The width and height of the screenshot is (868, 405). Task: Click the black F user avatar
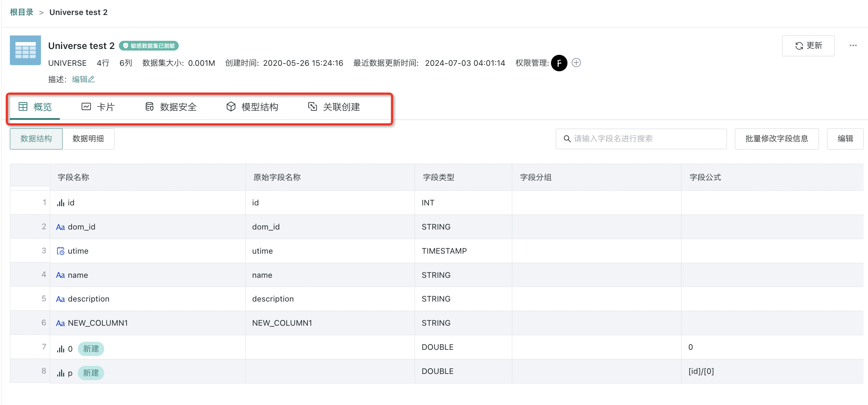(559, 63)
